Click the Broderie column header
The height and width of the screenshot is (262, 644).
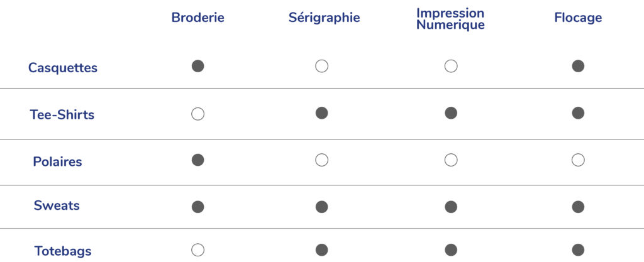coord(197,18)
